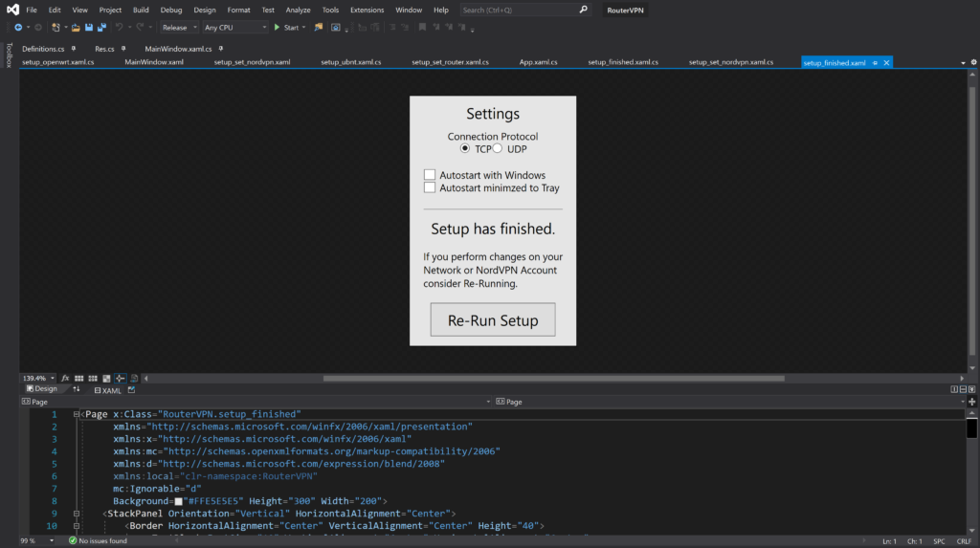Open the Any CPU platform dropdown

[x=234, y=28]
